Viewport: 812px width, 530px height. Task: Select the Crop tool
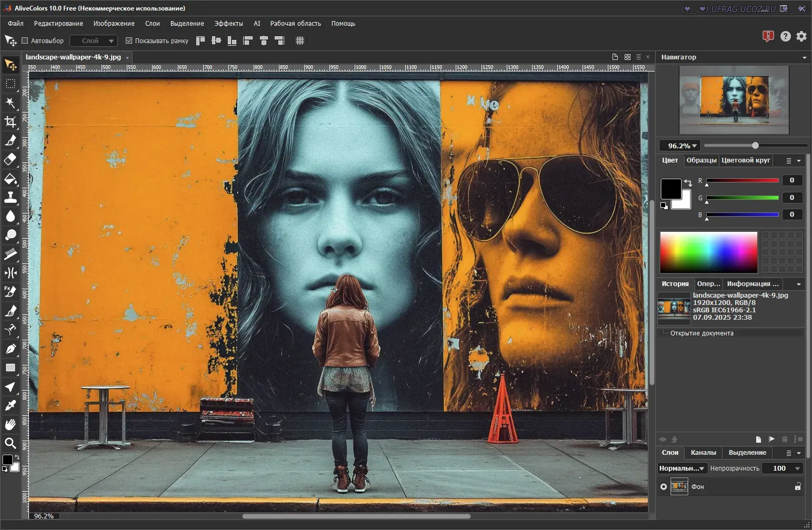10,122
